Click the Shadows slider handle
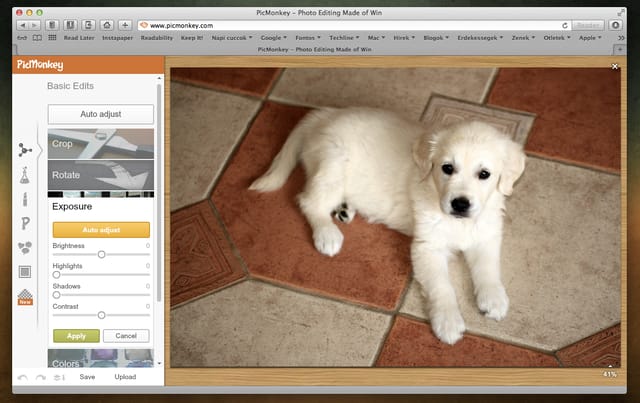 coord(56,295)
